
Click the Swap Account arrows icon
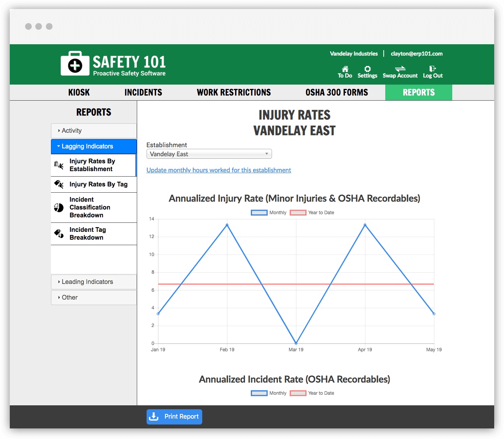pos(400,68)
